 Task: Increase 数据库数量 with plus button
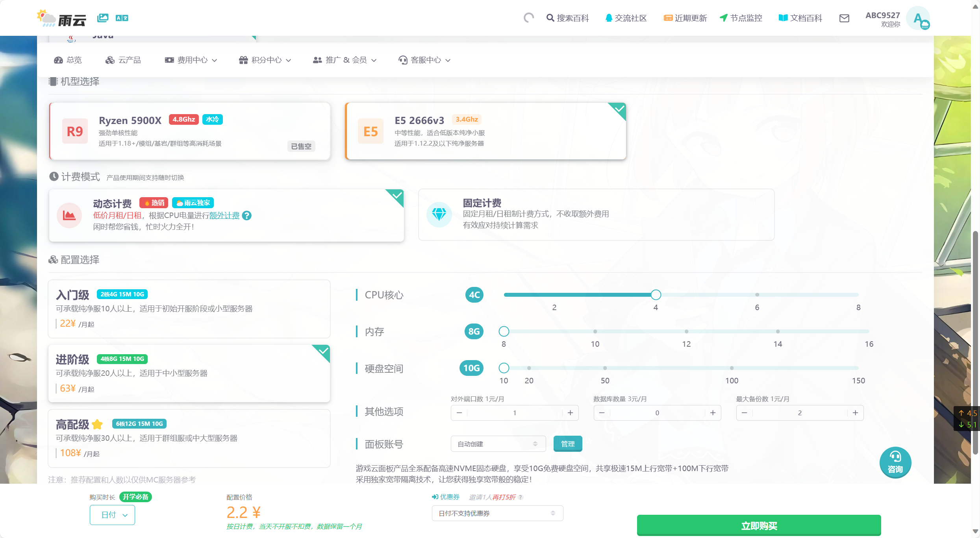[713, 413]
